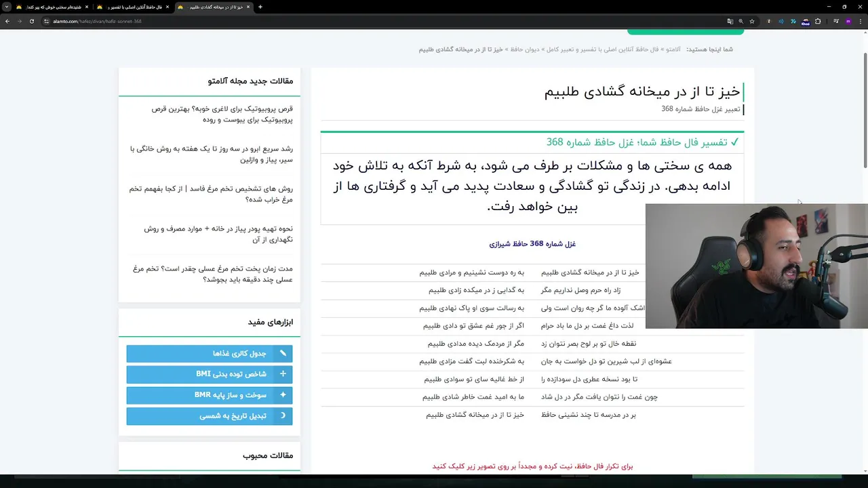Click the sparkle icon on سوخت و ساز پایه
Screen dimensions: 868x488
click(x=283, y=394)
